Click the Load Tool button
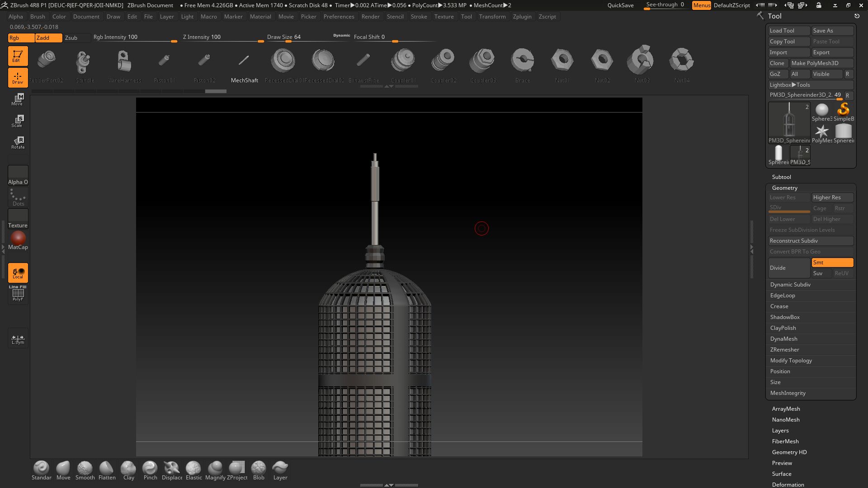The height and width of the screenshot is (488, 868). pos(789,31)
